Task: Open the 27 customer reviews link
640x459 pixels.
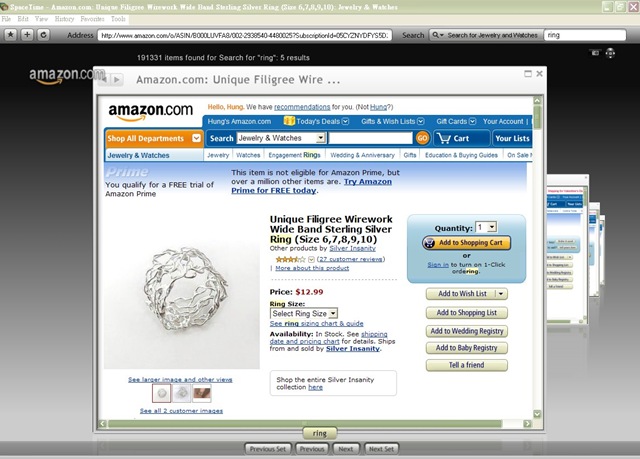Action: click(x=351, y=259)
